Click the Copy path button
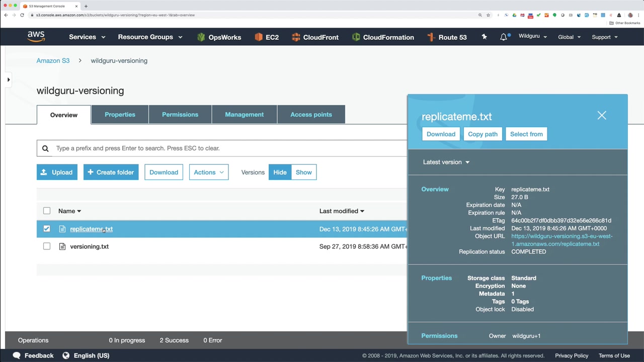Viewport: 644px width, 362px height. tap(482, 134)
